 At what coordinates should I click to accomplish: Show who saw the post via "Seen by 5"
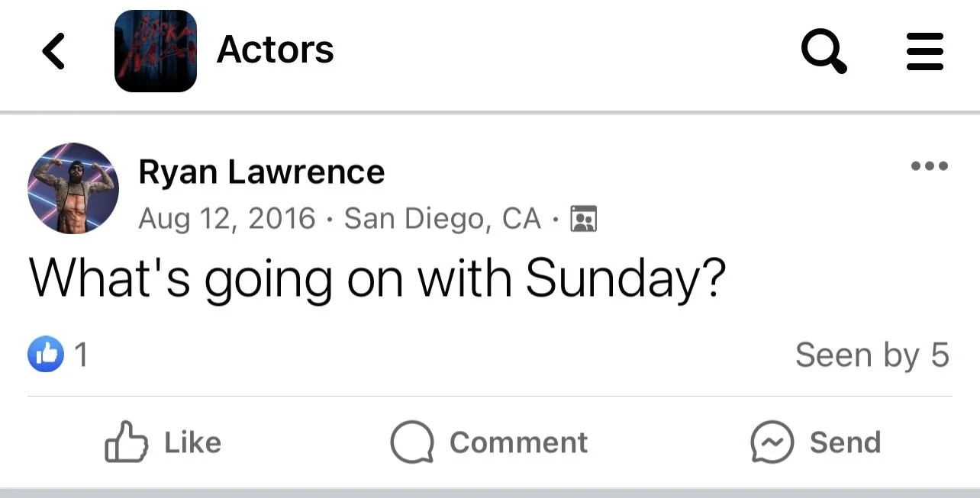872,355
